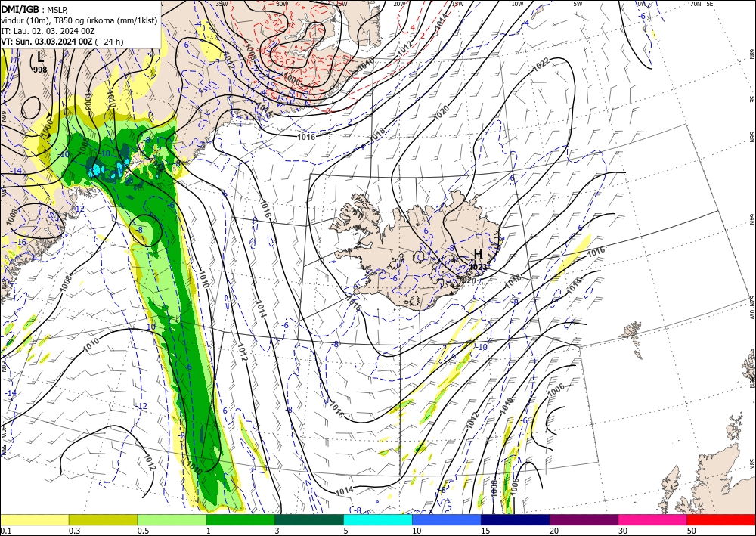Click the green 1–3 legend color segment
This screenshot has height=536, width=756.
(x=240, y=519)
